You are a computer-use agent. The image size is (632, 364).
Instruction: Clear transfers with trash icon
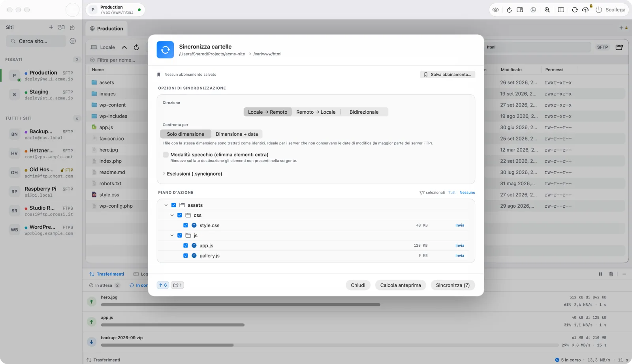(611, 274)
